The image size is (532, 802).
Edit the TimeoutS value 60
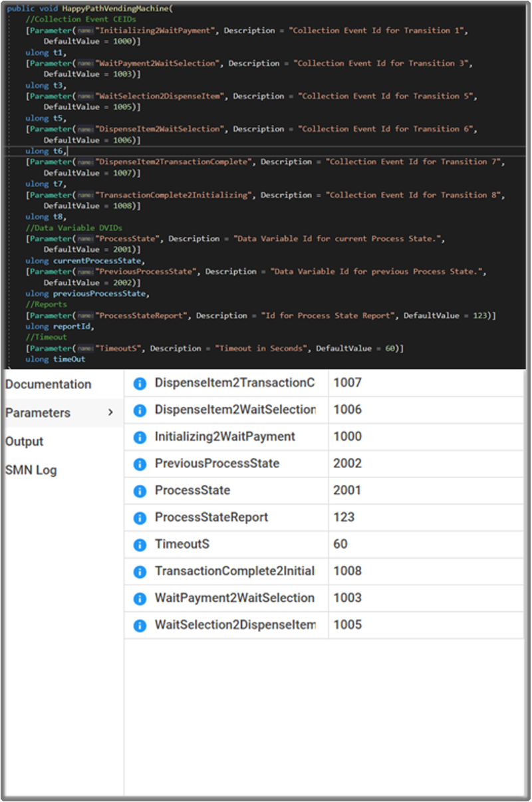click(340, 544)
